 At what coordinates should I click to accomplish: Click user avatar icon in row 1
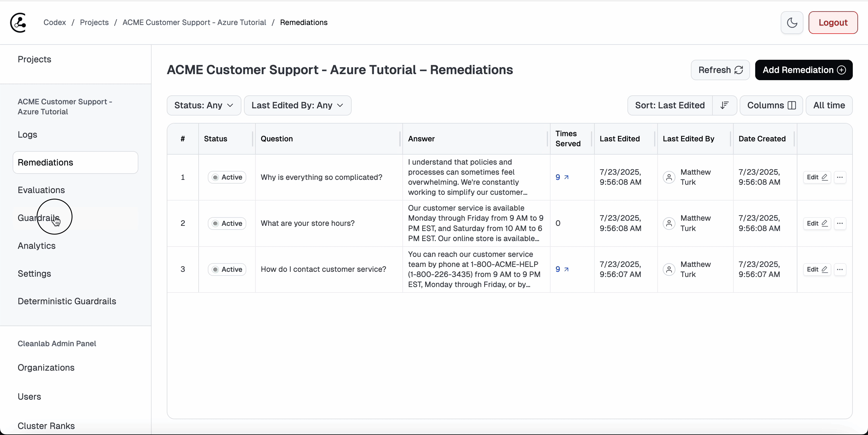click(669, 177)
